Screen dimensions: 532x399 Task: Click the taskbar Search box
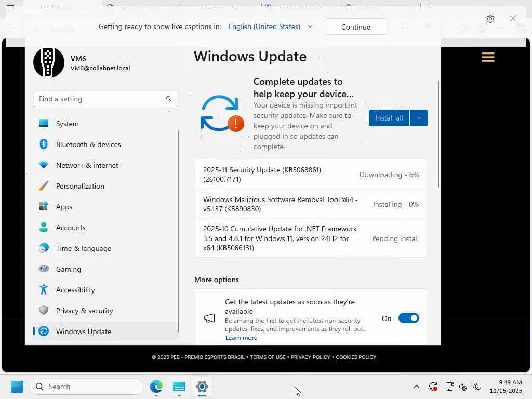87,387
